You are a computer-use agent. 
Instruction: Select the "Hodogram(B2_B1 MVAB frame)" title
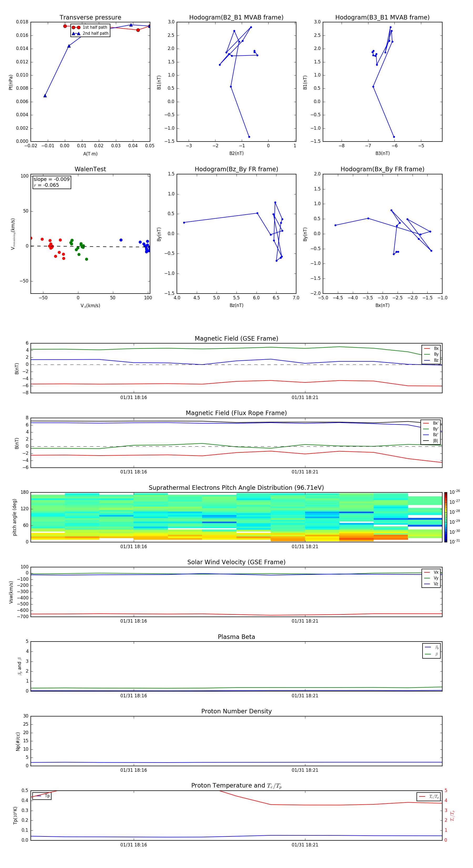pyautogui.click(x=236, y=18)
